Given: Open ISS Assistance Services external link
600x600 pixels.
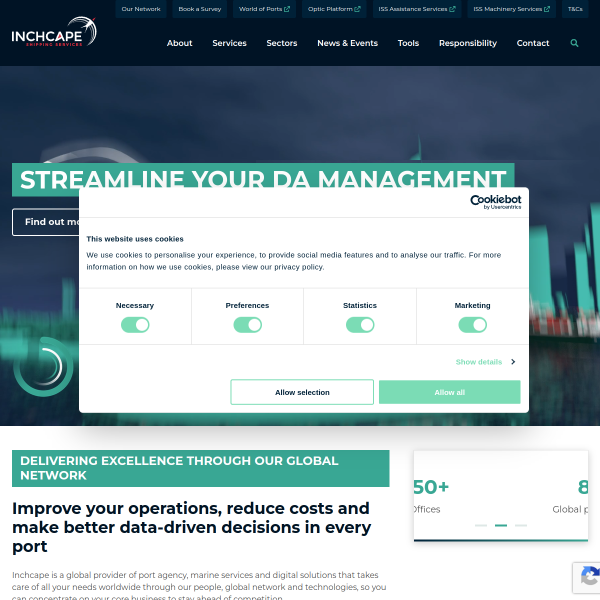Looking at the screenshot, I should pyautogui.click(x=416, y=9).
